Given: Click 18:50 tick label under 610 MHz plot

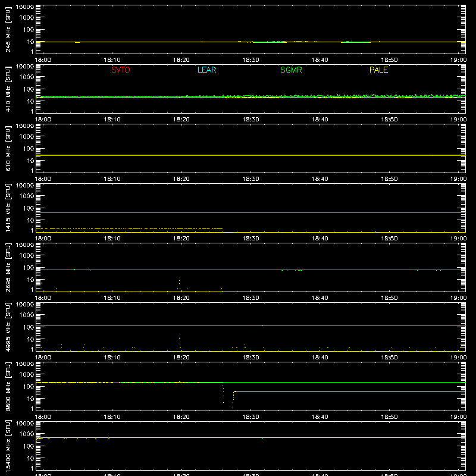Looking at the screenshot, I should pos(389,179).
